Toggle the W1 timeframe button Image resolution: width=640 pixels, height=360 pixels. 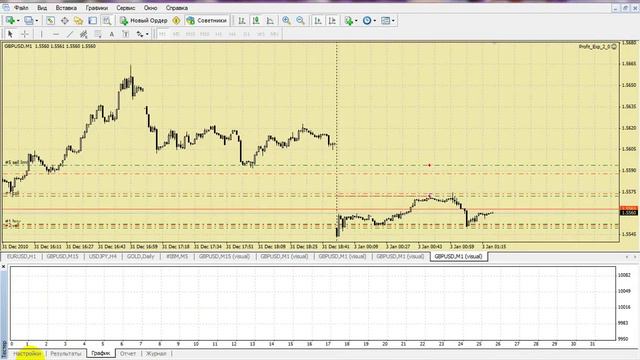260,34
